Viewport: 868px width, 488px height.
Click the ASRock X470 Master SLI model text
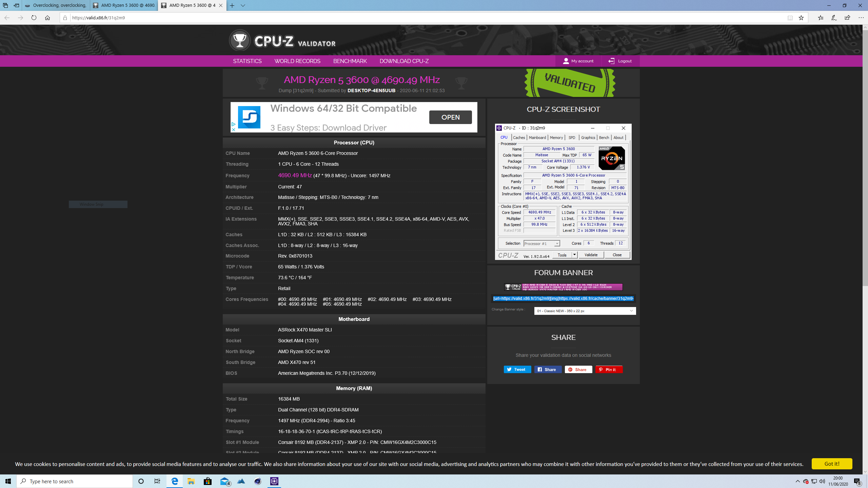click(305, 330)
